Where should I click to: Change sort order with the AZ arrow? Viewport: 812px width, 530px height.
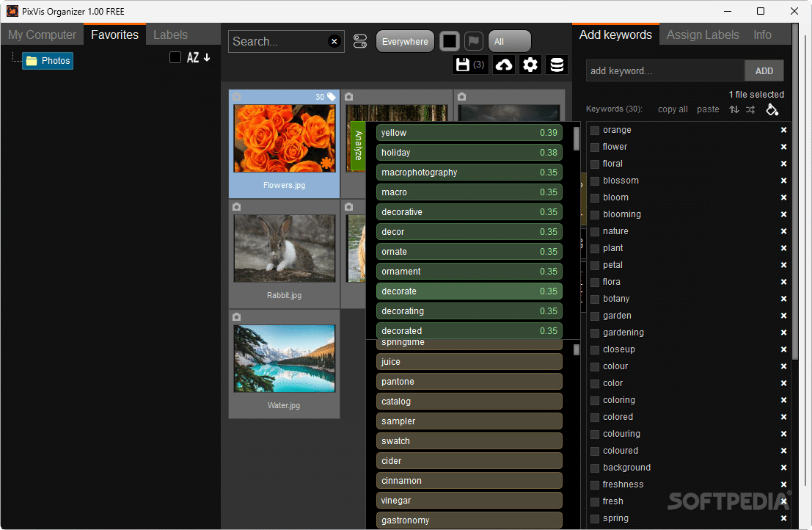pyautogui.click(x=203, y=57)
